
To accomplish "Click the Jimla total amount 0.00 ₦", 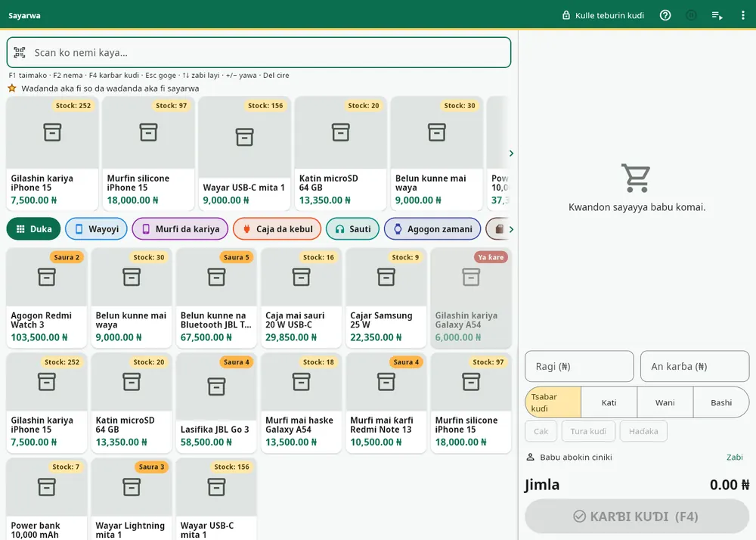I will click(x=730, y=485).
